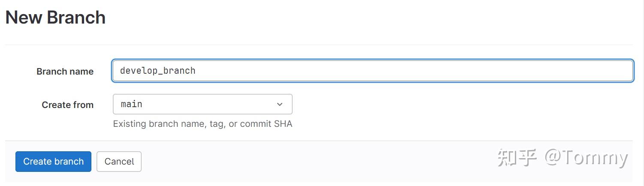
Task: Click the "Existing branch name, tag, or commit SHA" hint
Action: pos(203,124)
